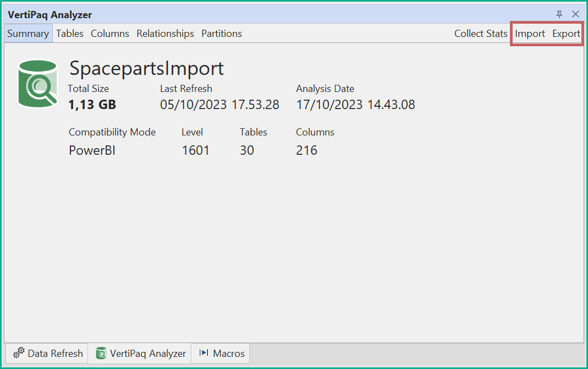Click the PowerBI compatibility mode value
588x369 pixels.
click(92, 150)
